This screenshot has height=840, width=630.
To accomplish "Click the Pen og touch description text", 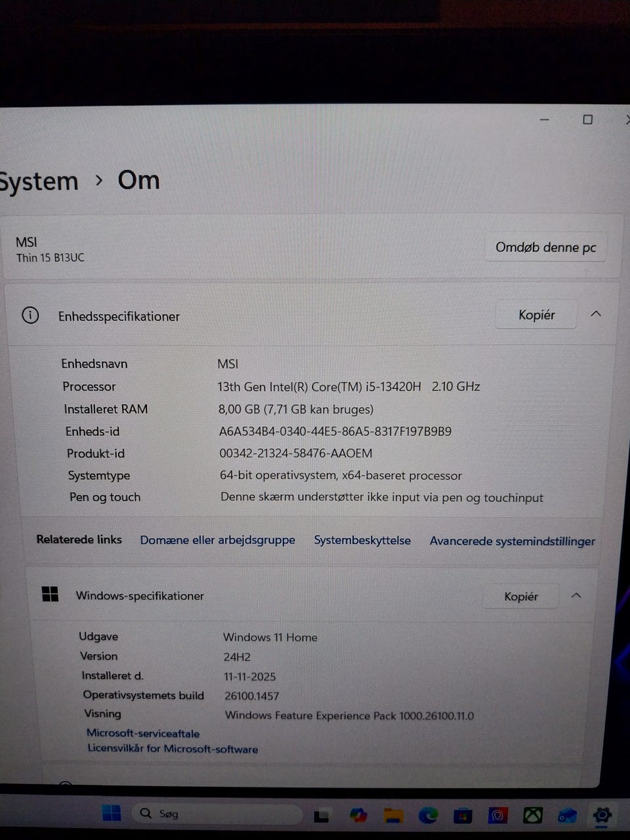I will point(382,497).
